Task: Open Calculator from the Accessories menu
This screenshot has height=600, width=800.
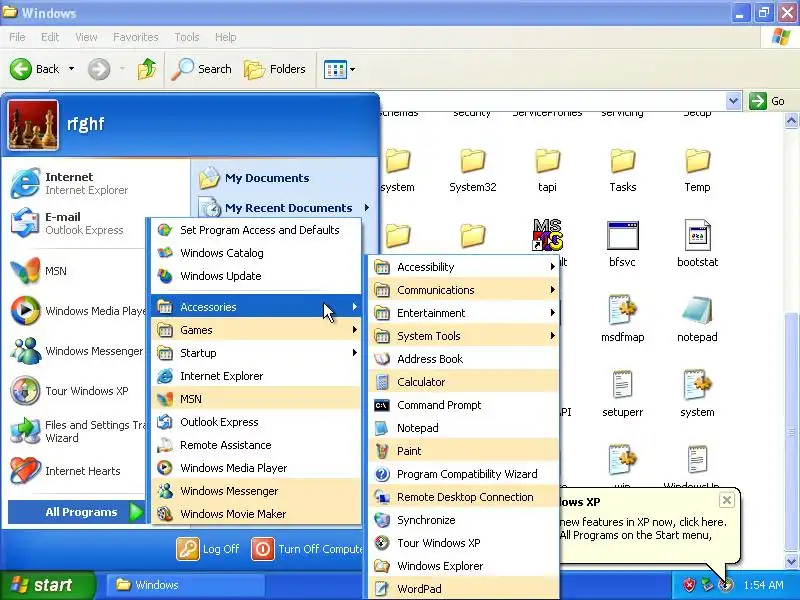Action: point(463,382)
